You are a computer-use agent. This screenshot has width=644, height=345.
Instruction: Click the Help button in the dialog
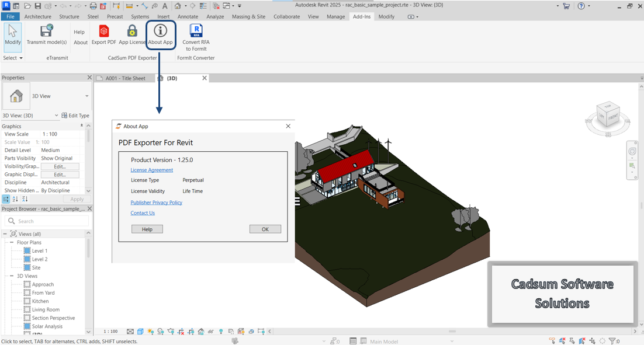coord(147,229)
